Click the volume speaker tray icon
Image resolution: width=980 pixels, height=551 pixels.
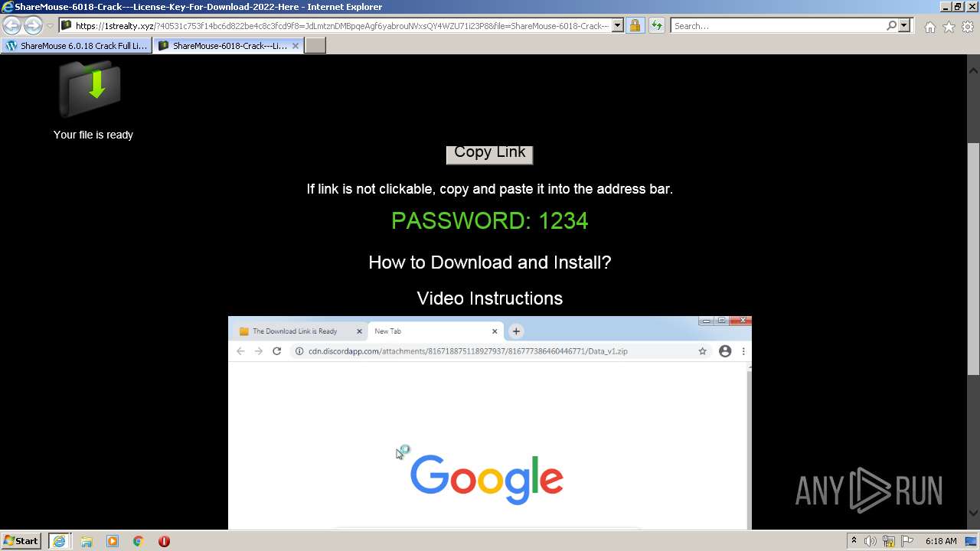(x=871, y=541)
